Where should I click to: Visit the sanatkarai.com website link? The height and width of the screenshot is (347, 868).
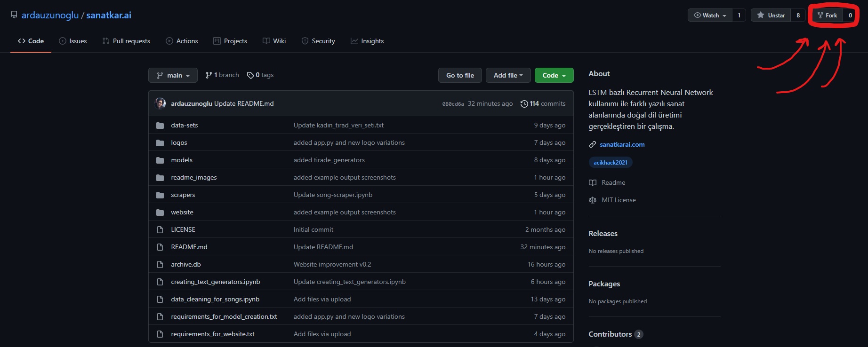(x=622, y=144)
